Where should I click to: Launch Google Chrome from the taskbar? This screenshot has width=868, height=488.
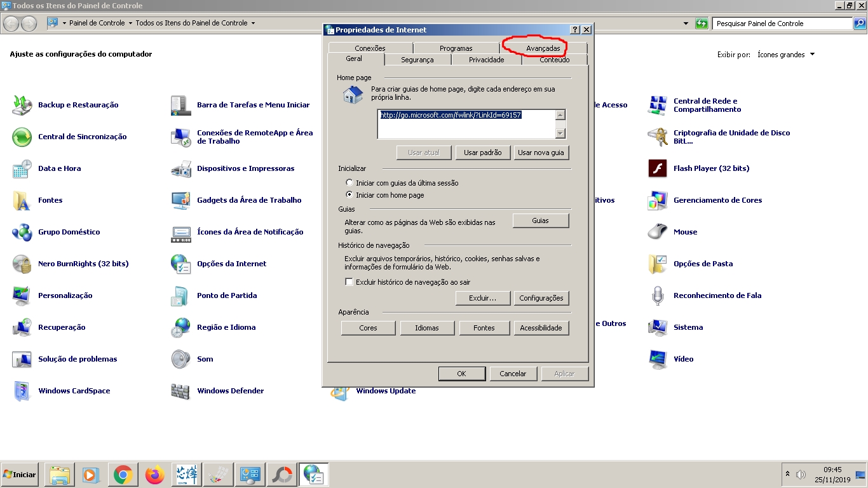123,475
